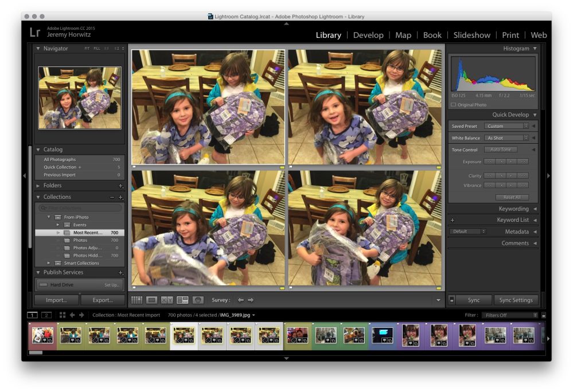Check the Original Photo checkbox under Histogram

453,104
